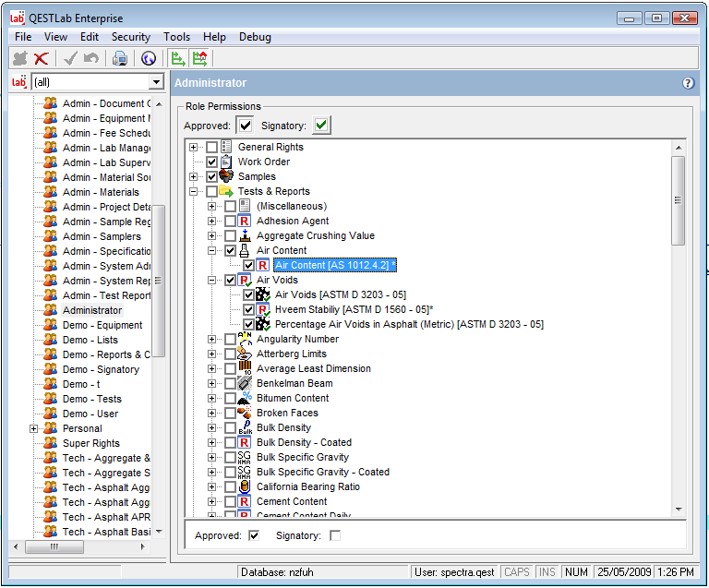Click the blue globe refresh toolbar icon
The width and height of the screenshot is (709, 588).
point(149,58)
